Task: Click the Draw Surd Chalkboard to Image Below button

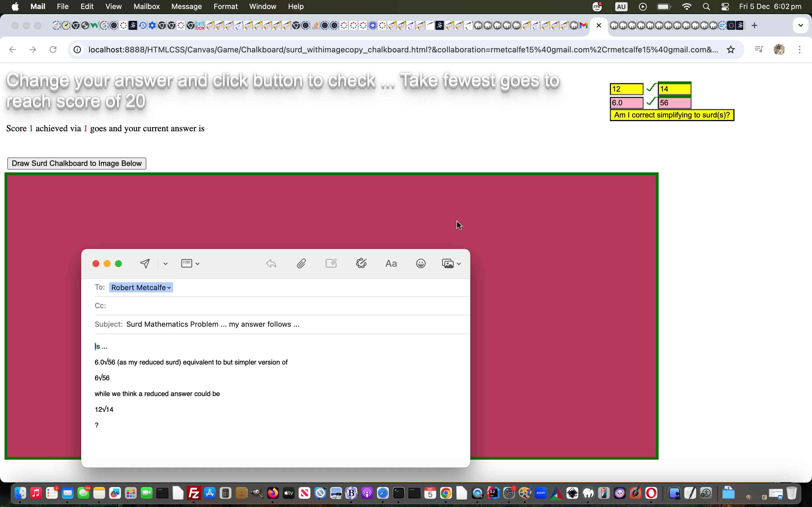Action: (76, 163)
